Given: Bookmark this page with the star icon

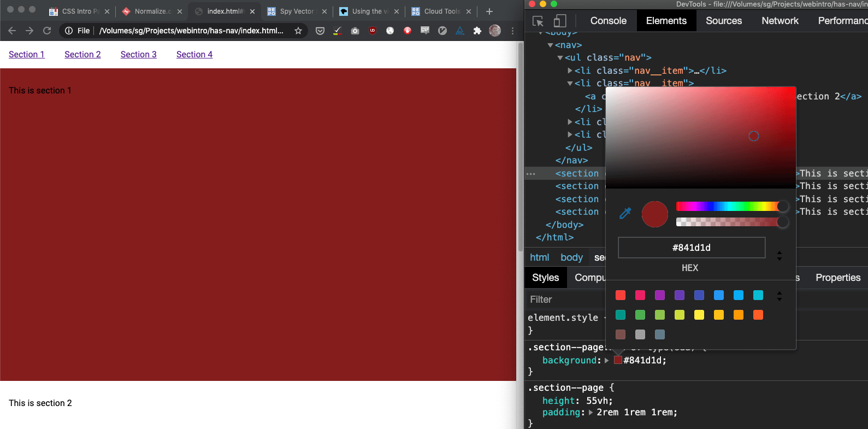Looking at the screenshot, I should (x=298, y=31).
